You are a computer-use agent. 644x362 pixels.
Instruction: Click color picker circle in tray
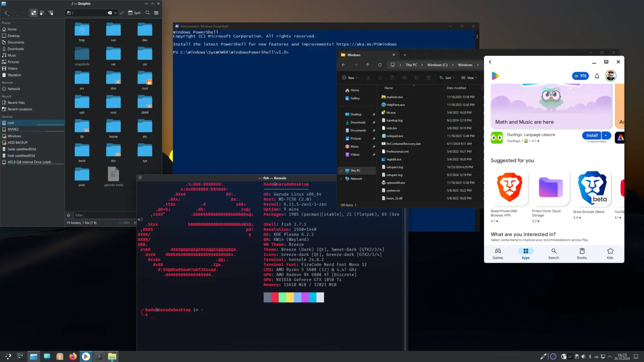click(x=553, y=357)
